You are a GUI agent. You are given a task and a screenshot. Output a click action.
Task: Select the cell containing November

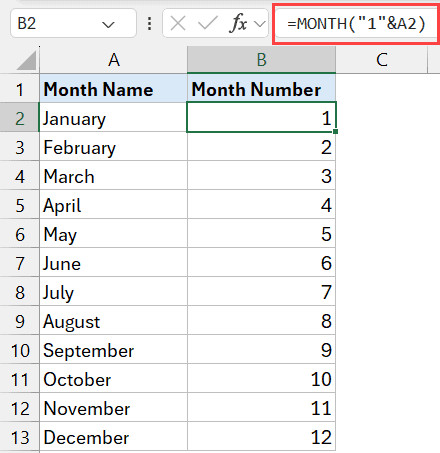click(x=113, y=407)
